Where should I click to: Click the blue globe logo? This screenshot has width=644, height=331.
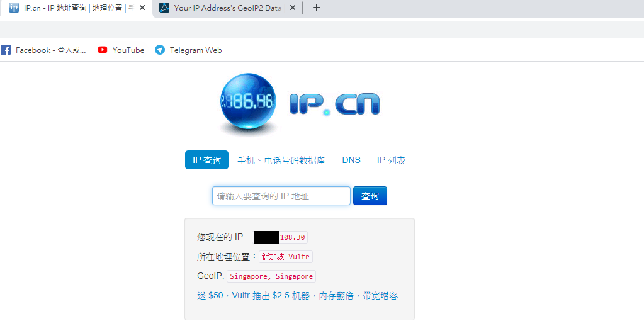(248, 103)
